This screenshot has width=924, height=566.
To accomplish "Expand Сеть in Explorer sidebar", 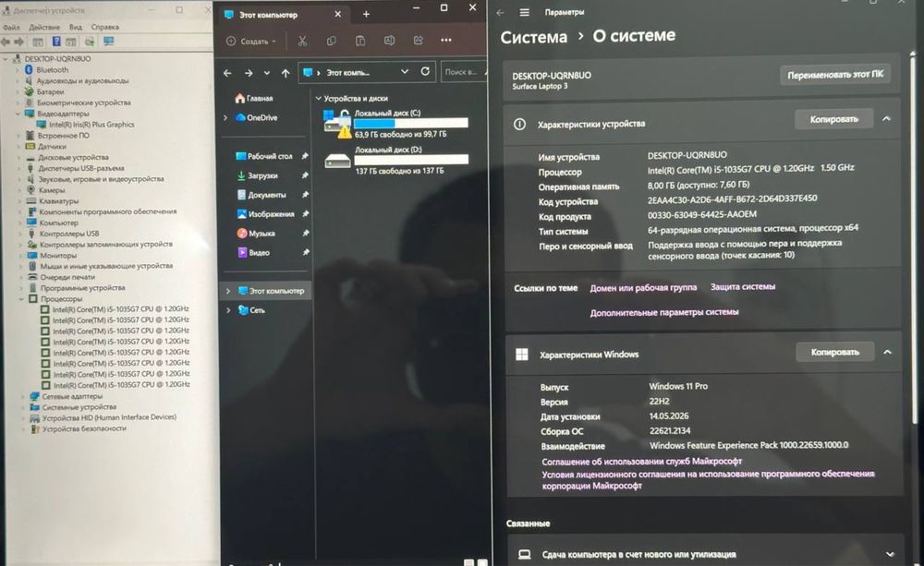I will 228,310.
